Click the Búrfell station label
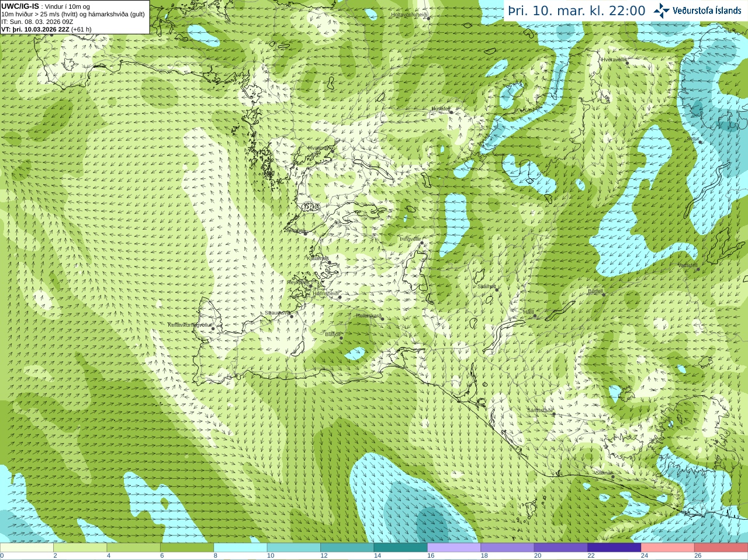This screenshot has width=748, height=560. (595, 291)
